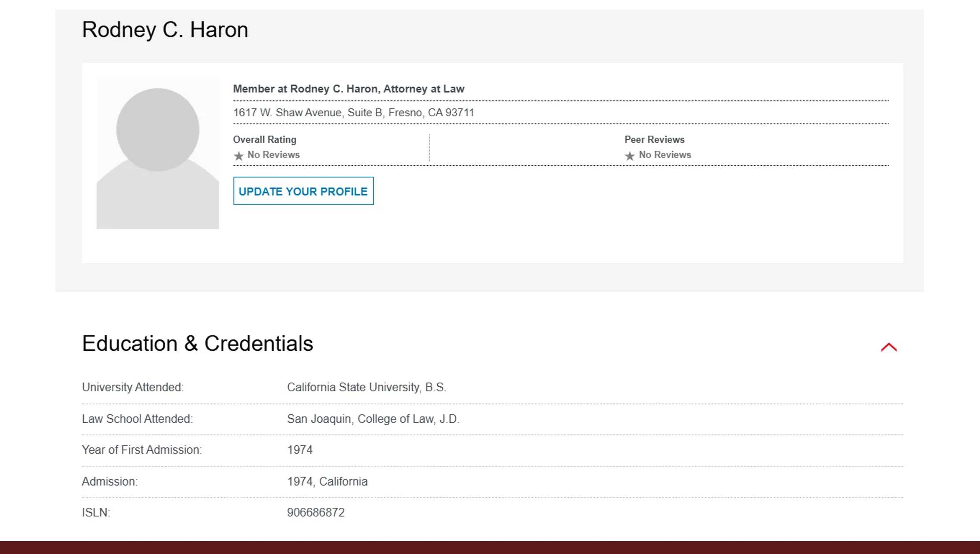Click California State University, B.S. entry
The width and height of the screenshot is (980, 554).
(x=367, y=387)
